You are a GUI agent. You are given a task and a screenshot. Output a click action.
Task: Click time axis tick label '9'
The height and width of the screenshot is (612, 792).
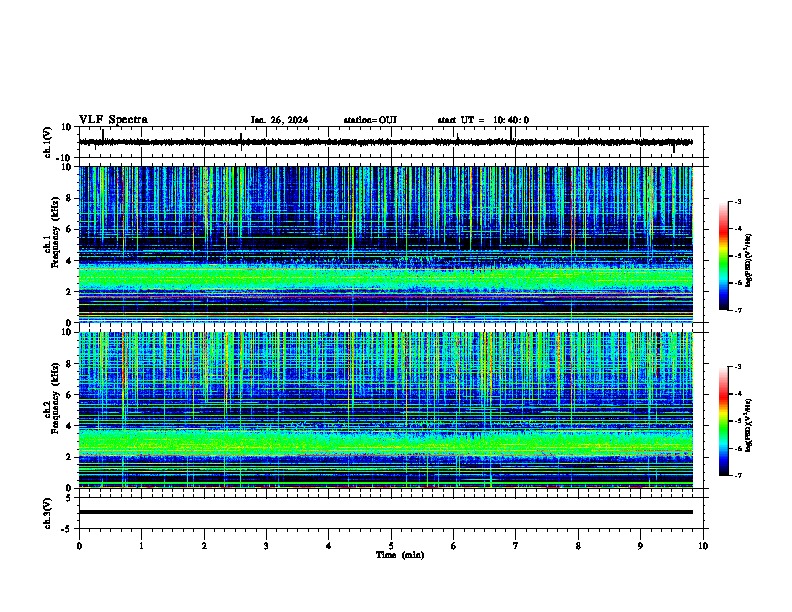click(640, 546)
